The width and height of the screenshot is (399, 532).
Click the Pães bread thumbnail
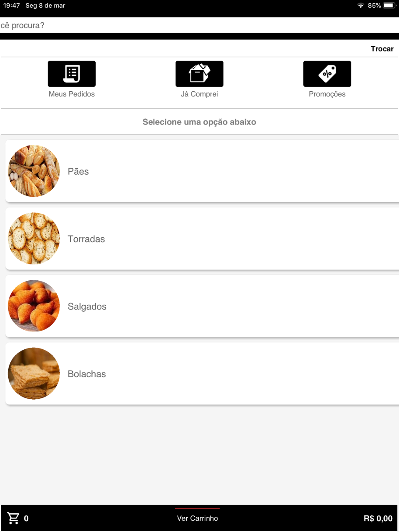[x=34, y=171]
